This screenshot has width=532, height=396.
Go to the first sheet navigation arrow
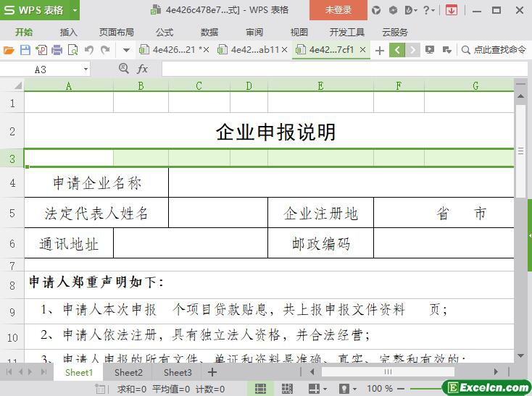pyautogui.click(x=9, y=372)
